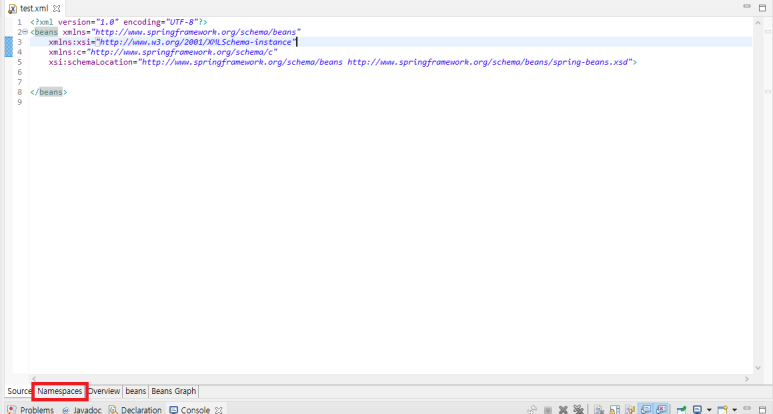Switch to the Beans Graph tab
773x414 pixels.
tap(174, 391)
